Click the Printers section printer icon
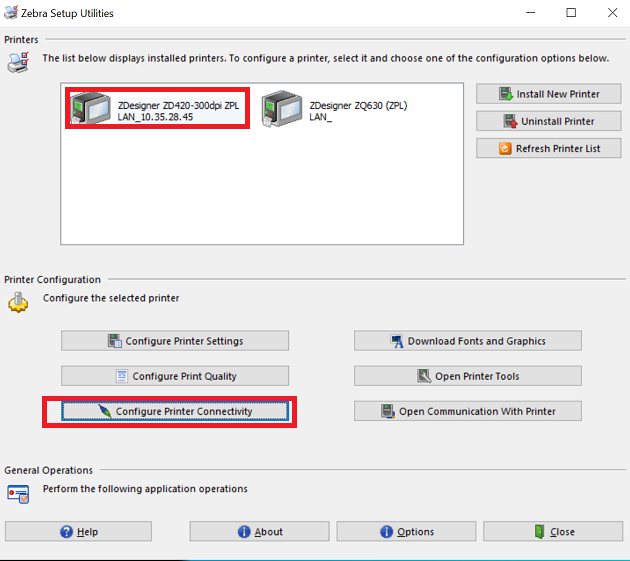This screenshot has height=561, width=630. point(19,62)
